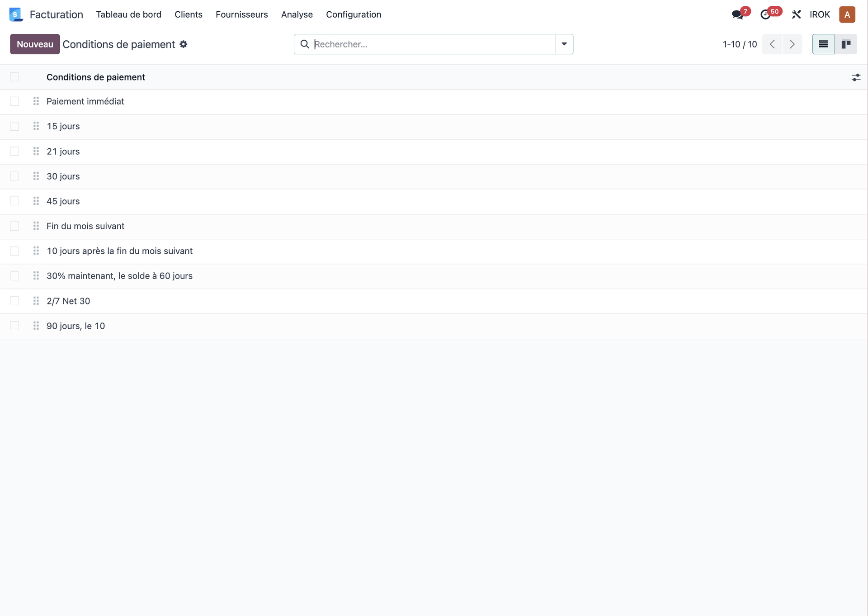The image size is (868, 616).
Task: Open the Fournisseurs menu
Action: tap(242, 14)
